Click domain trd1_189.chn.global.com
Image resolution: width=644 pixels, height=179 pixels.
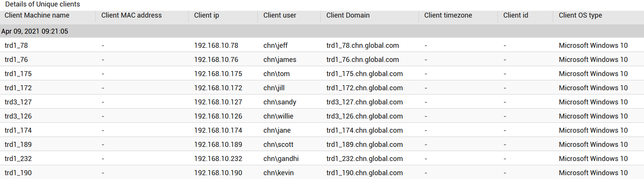click(365, 145)
